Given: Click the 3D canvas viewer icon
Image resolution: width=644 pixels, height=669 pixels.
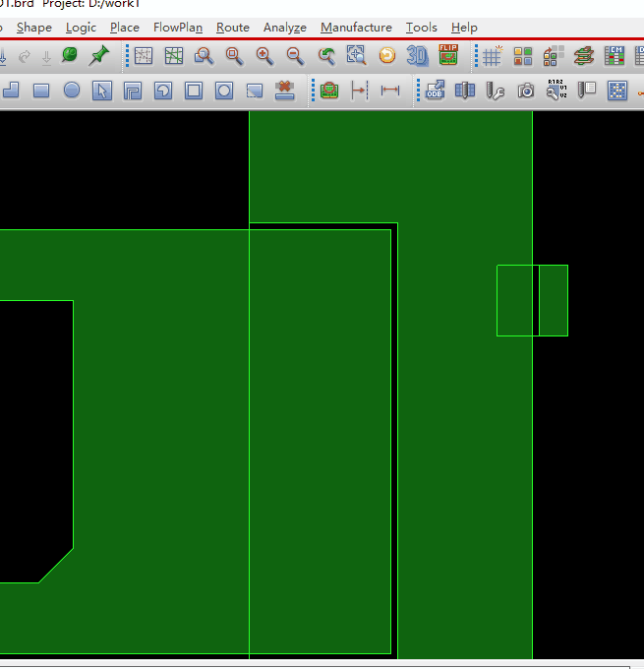Looking at the screenshot, I should tap(418, 56).
